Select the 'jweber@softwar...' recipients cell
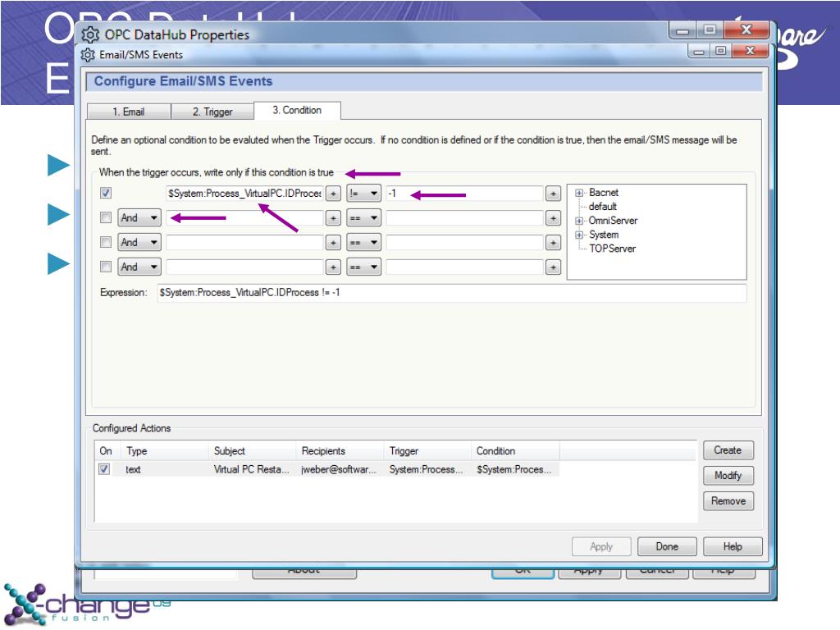The width and height of the screenshot is (840, 630). pyautogui.click(x=339, y=469)
